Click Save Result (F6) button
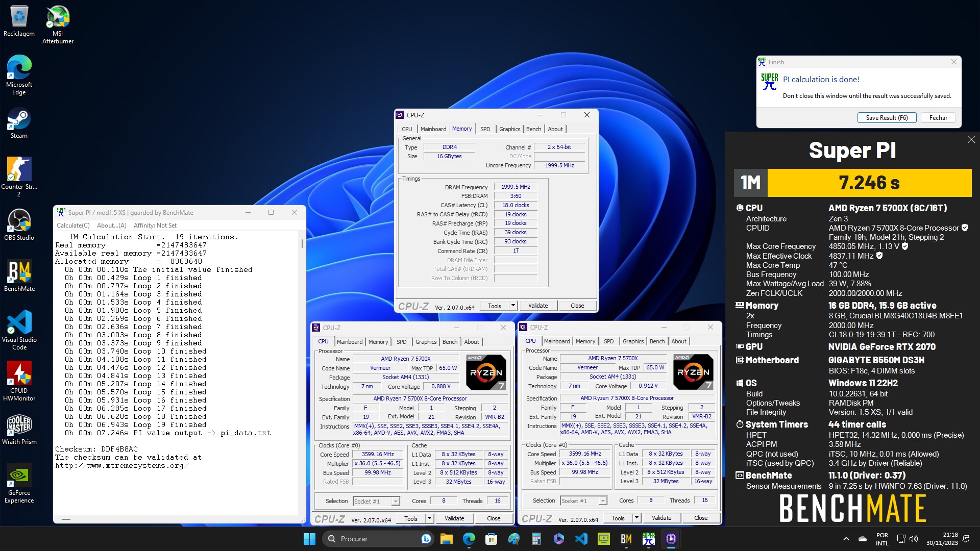Image resolution: width=980 pixels, height=551 pixels. click(887, 118)
